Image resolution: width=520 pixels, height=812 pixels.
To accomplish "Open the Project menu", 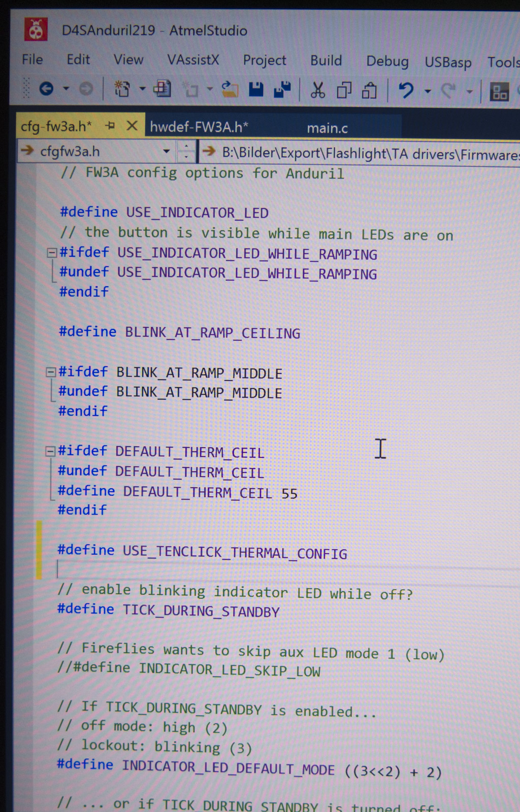I will pyautogui.click(x=265, y=60).
